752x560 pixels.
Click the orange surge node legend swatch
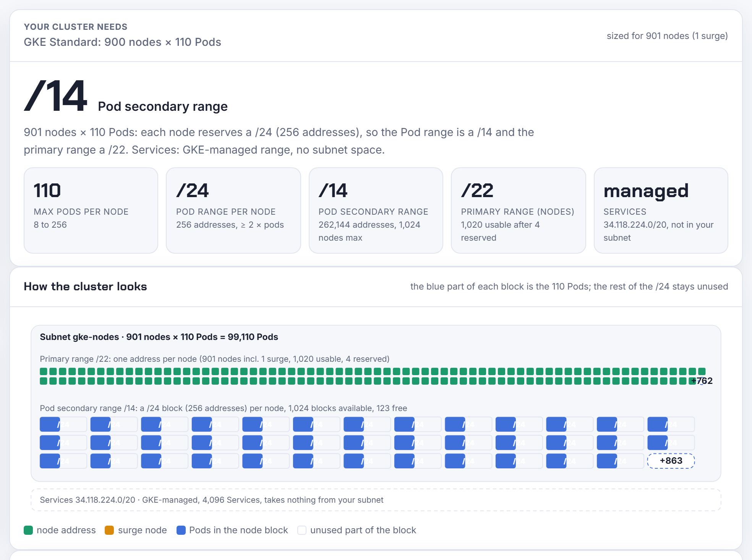pos(109,530)
